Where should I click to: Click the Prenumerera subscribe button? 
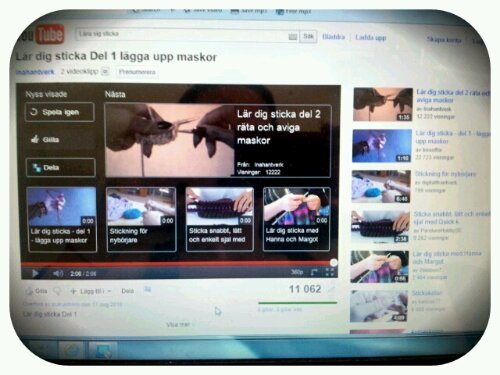(137, 72)
